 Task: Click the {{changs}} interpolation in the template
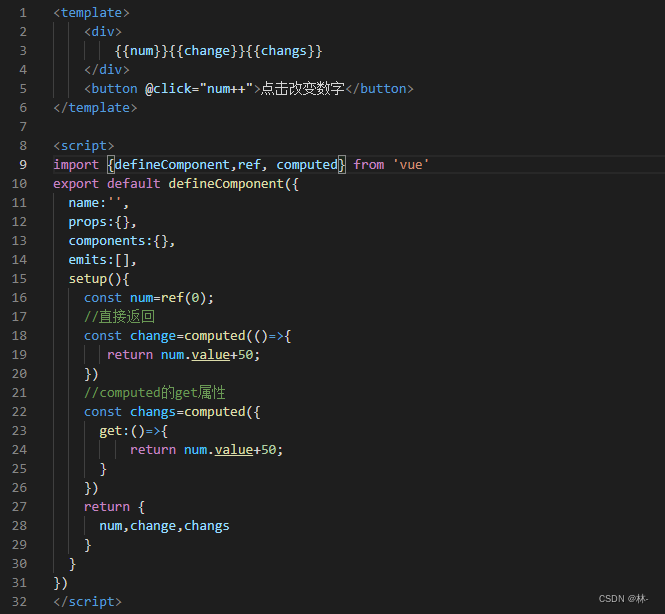(284, 51)
